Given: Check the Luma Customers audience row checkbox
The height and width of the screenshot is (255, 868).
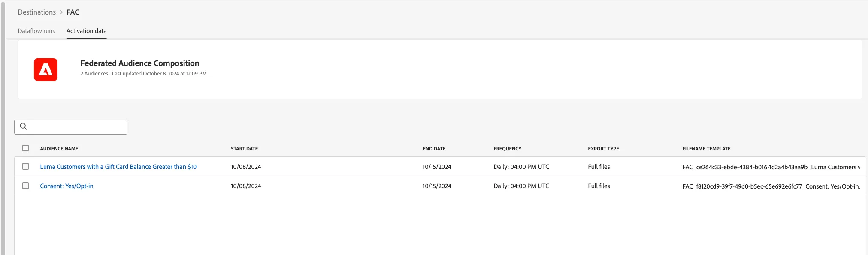Looking at the screenshot, I should click(26, 166).
